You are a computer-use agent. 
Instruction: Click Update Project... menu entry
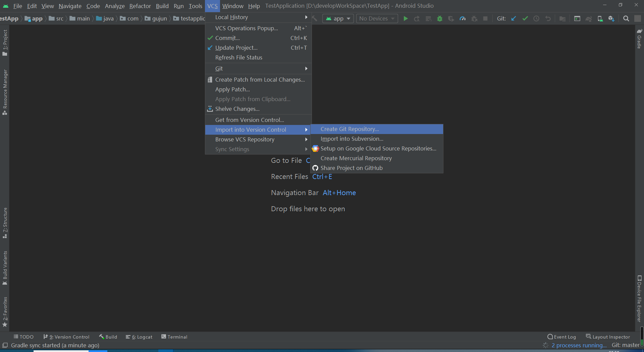coord(258,48)
